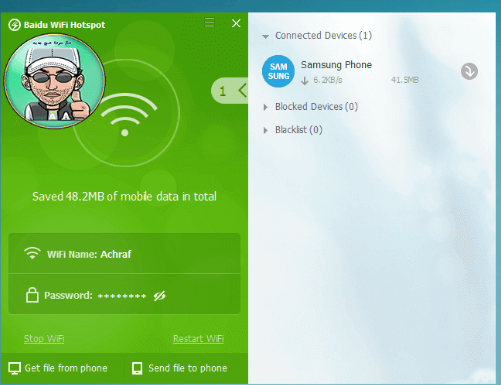Select Get file from phone

(x=58, y=368)
